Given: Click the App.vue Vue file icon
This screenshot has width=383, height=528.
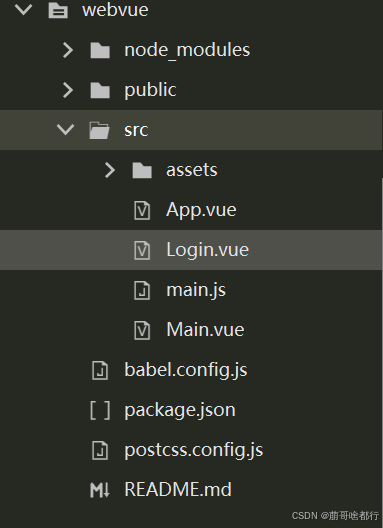Looking at the screenshot, I should [142, 210].
